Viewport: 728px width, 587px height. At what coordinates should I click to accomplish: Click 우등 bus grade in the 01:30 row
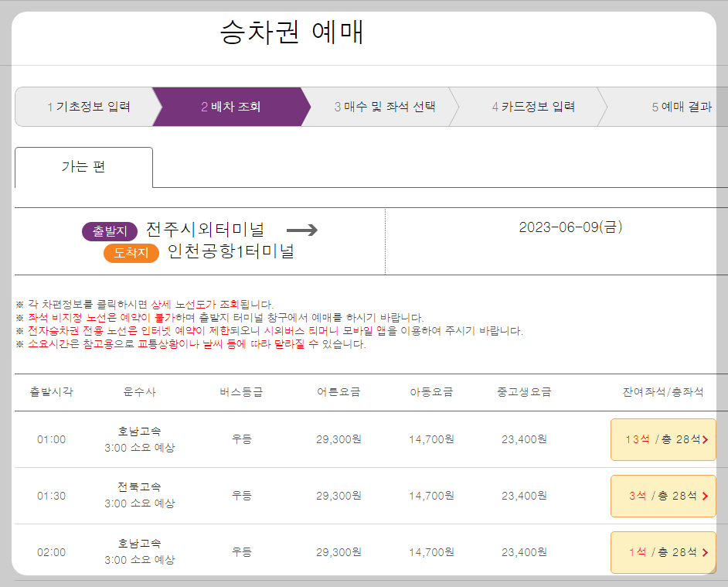[x=241, y=496]
